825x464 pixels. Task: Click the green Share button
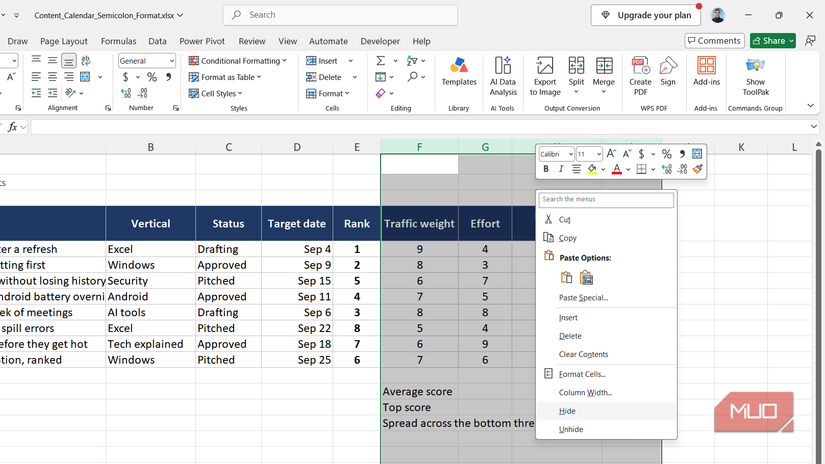(x=772, y=41)
